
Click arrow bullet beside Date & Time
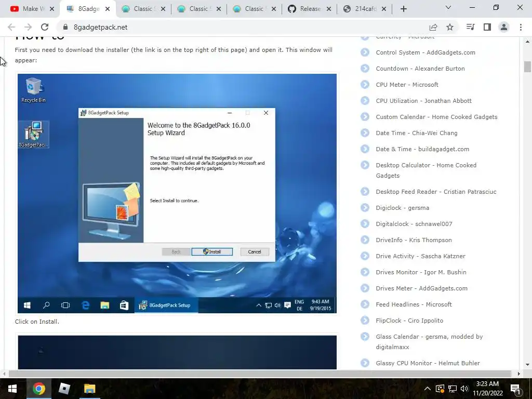365,149
